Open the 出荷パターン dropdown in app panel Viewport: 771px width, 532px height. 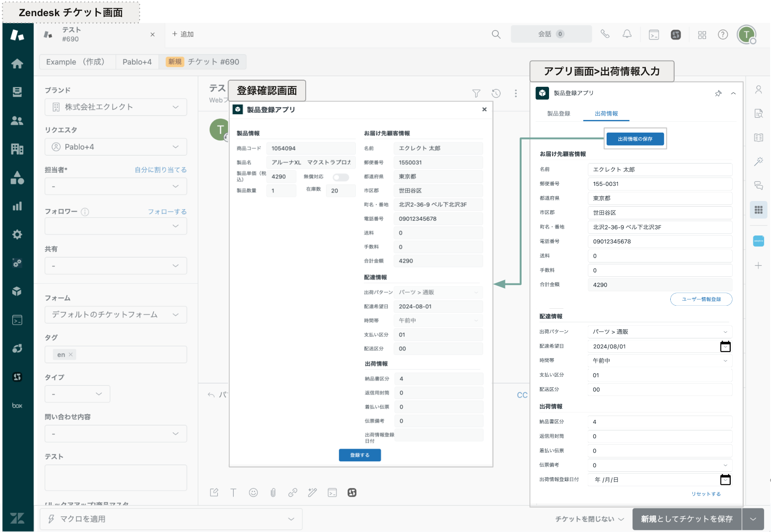tap(660, 332)
